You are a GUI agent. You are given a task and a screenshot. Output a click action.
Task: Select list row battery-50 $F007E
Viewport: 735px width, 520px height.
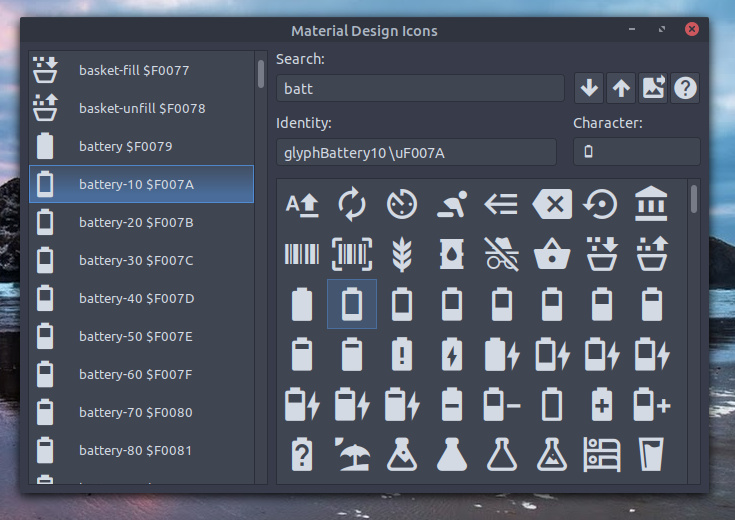pyautogui.click(x=141, y=336)
